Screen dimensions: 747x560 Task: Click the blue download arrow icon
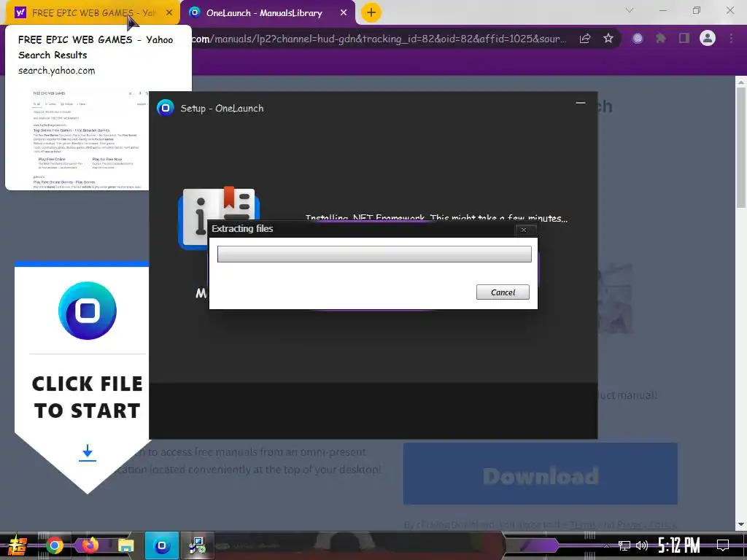pyautogui.click(x=88, y=453)
